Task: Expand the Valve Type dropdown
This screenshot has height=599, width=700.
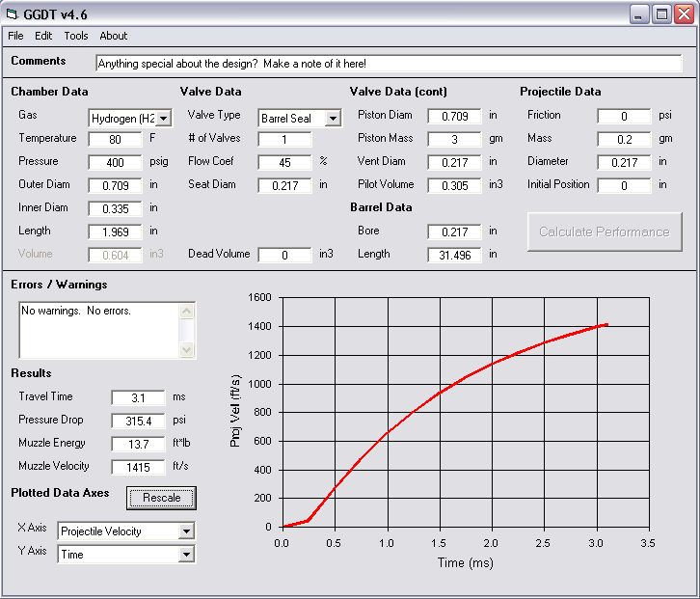Action: [x=333, y=119]
